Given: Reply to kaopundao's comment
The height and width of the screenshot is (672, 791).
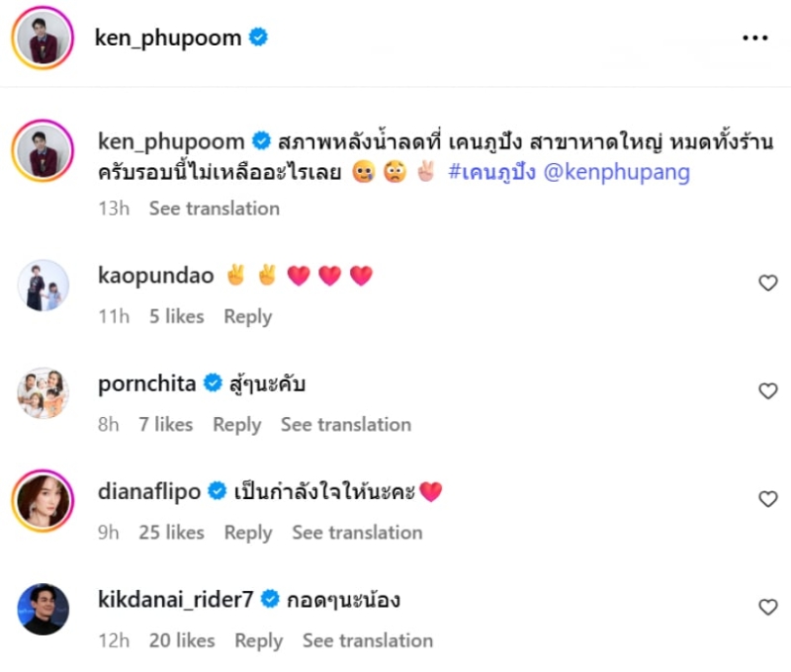Looking at the screenshot, I should 248,316.
